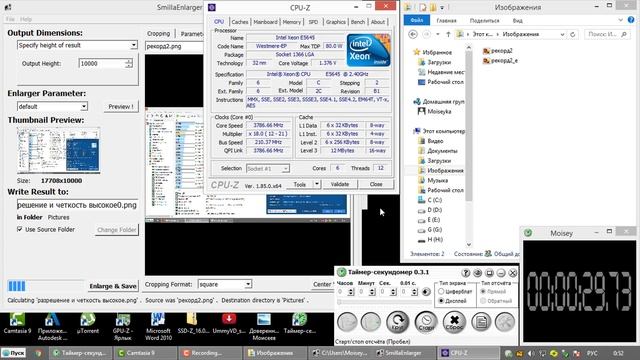The height and width of the screenshot is (360, 640).
Task: Refresh the Explorer Изображения folder
Action: 573,34
